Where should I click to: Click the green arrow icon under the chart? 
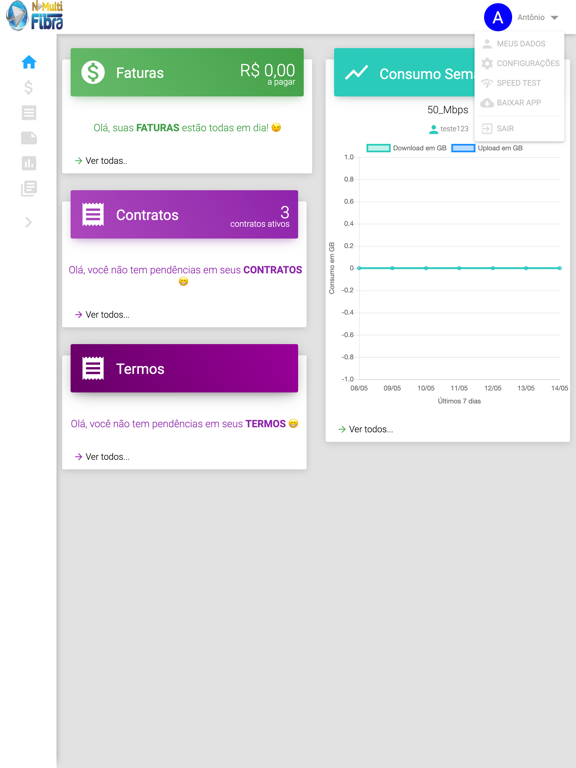click(342, 429)
